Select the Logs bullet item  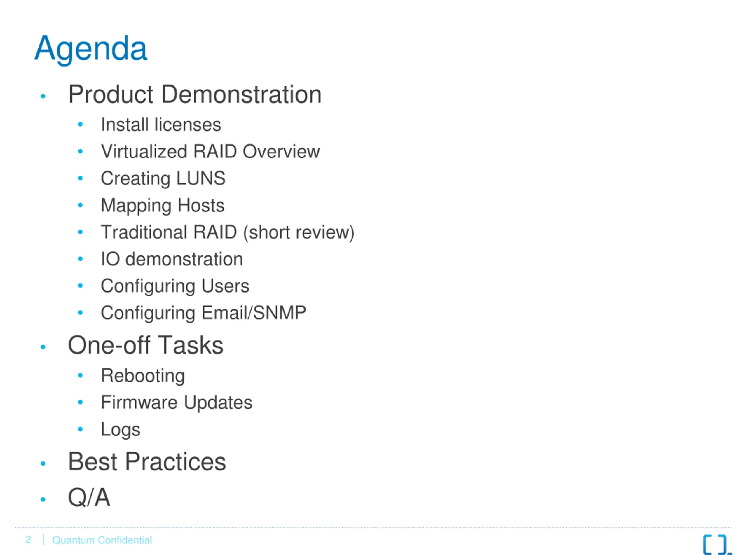121,430
